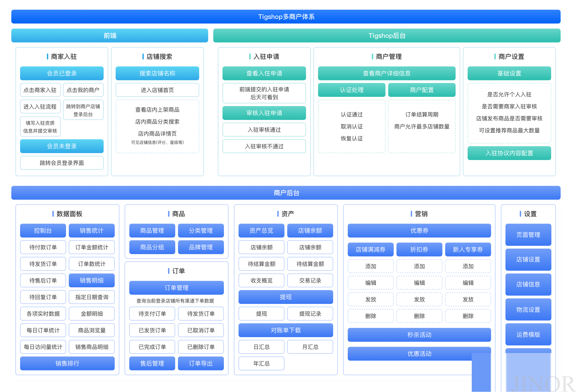Click the 基础设置 button
Viewport: 577px width, 392px height.
509,73
